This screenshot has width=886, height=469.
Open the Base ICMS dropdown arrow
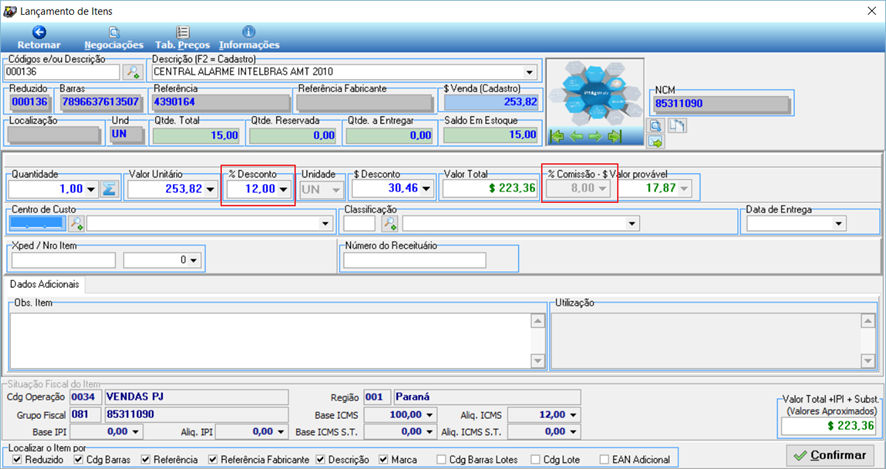[x=430, y=415]
